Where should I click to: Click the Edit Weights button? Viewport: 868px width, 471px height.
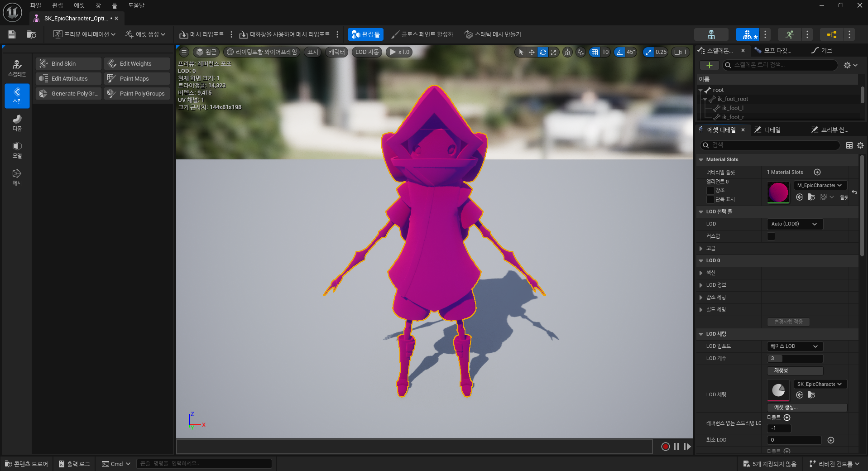coord(137,64)
